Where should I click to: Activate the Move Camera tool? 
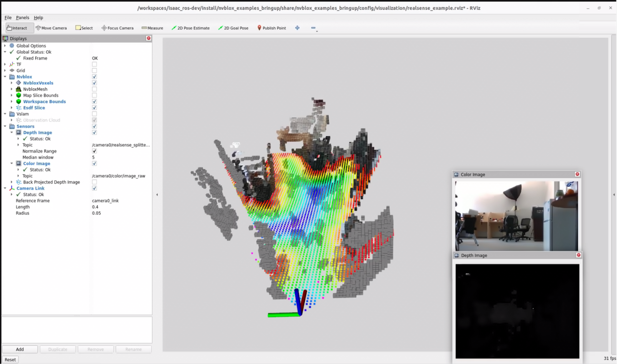[x=51, y=28]
